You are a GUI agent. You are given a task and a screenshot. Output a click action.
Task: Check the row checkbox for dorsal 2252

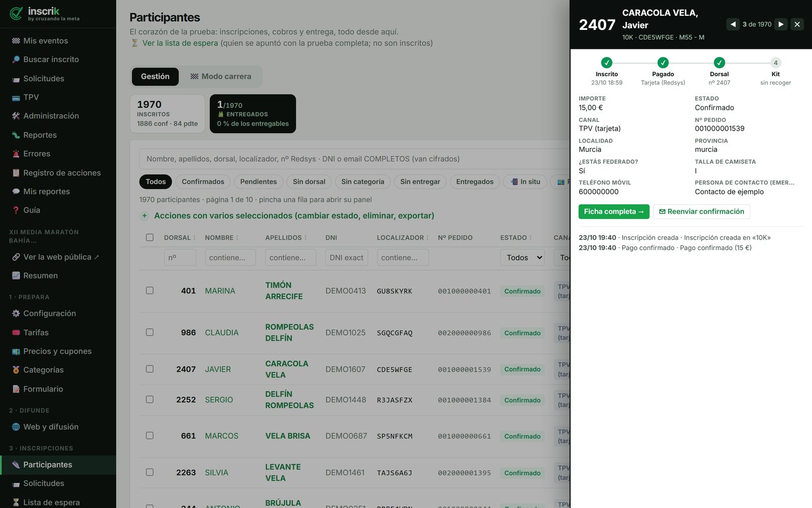pos(150,399)
